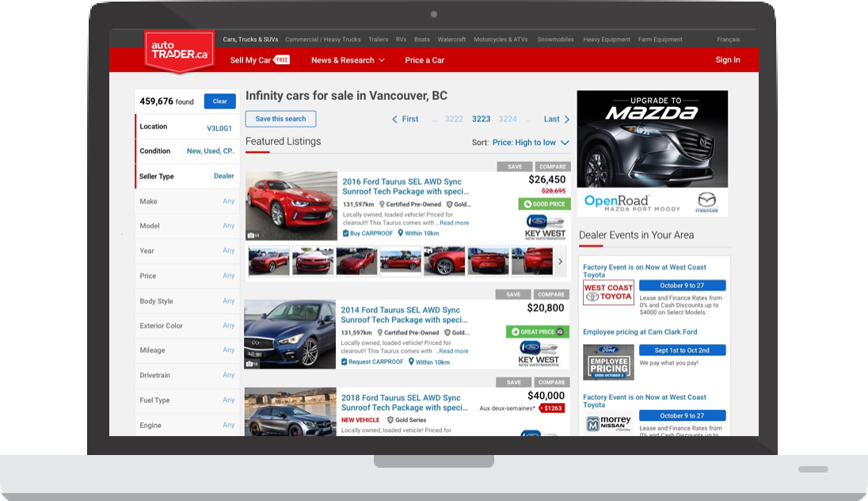
Task: Click Request CARPROOF link
Action: [372, 361]
